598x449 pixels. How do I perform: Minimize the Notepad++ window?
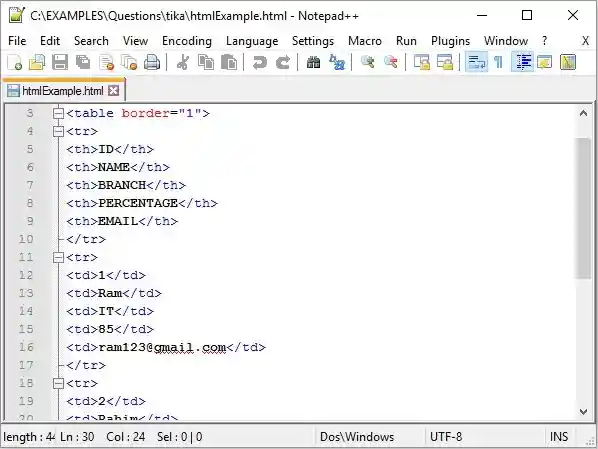point(482,15)
